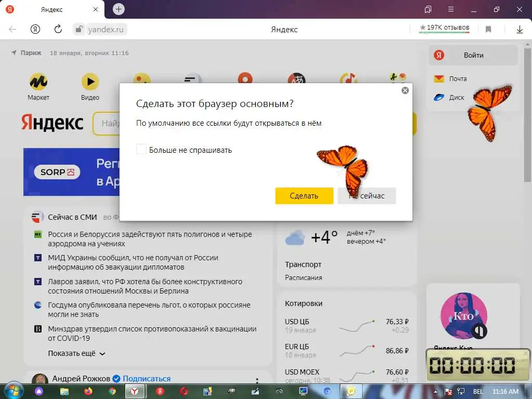Close the default browser dialog with X

405,90
